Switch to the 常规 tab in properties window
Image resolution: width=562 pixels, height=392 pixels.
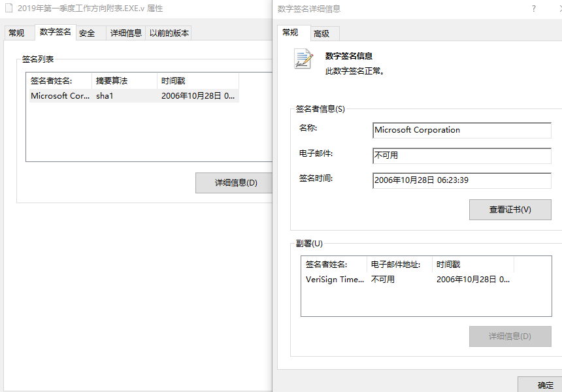[17, 33]
